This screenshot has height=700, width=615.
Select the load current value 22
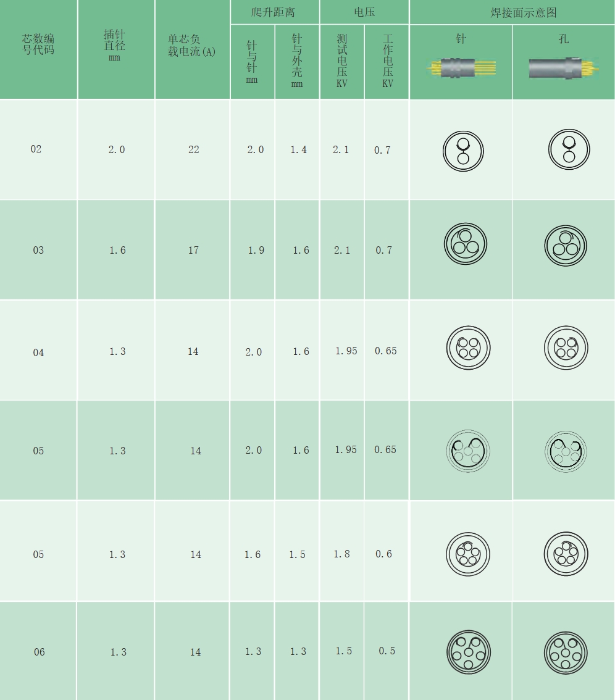pyautogui.click(x=193, y=149)
